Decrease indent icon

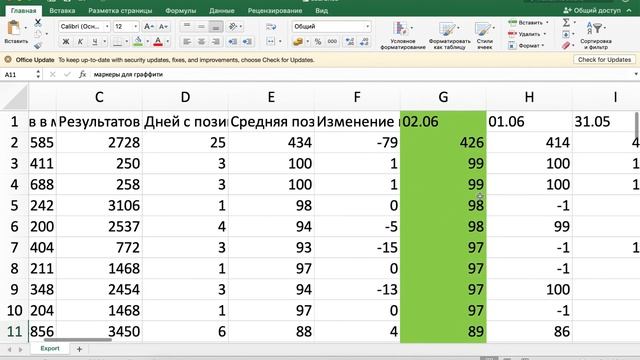(232, 41)
